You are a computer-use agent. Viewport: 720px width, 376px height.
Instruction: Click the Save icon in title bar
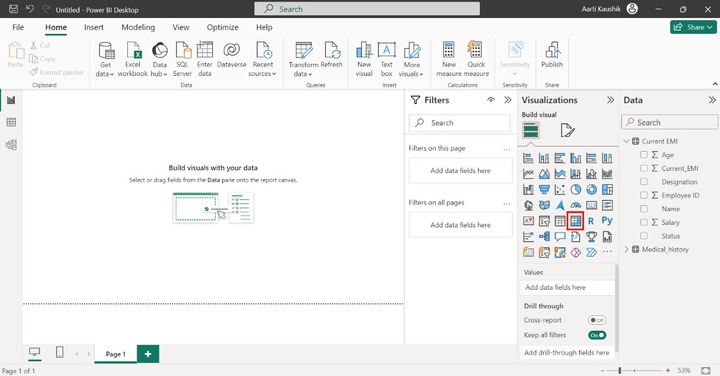(x=13, y=9)
